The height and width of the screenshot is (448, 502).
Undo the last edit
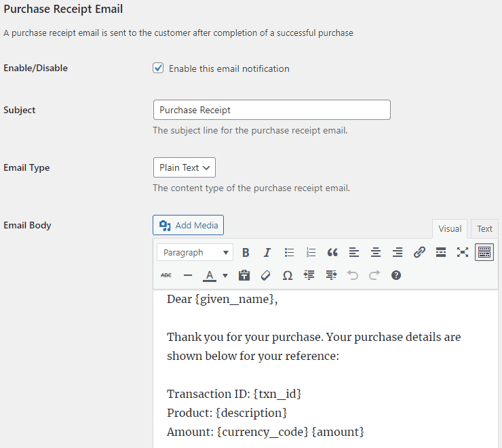coord(353,275)
